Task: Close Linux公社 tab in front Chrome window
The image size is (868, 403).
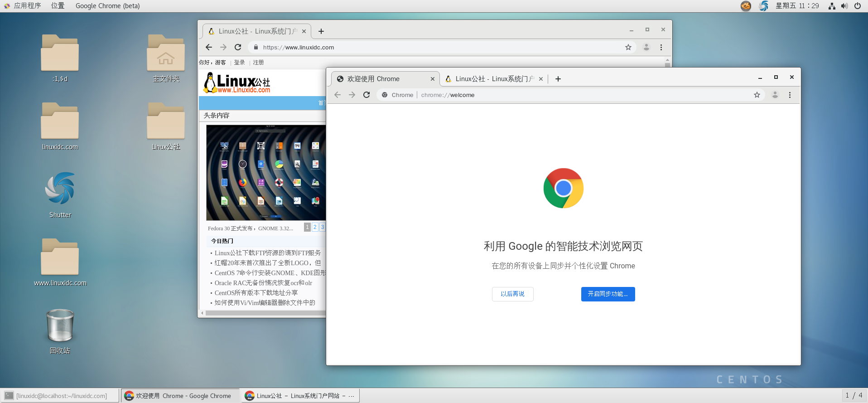Action: click(x=541, y=79)
